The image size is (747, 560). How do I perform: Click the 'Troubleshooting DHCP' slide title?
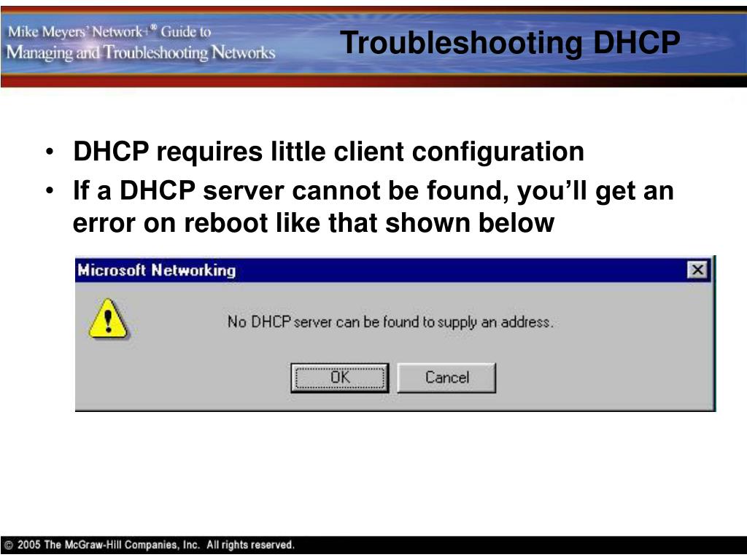click(510, 43)
